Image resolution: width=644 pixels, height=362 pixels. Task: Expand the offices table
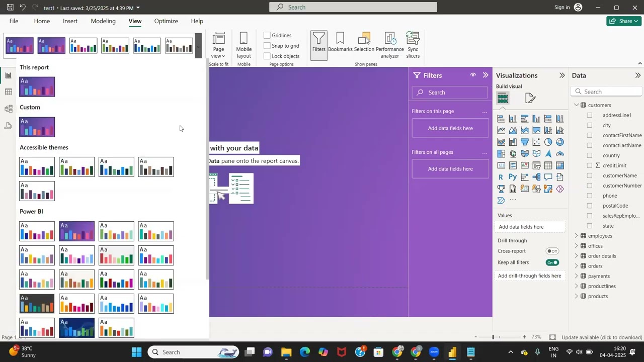(x=577, y=246)
